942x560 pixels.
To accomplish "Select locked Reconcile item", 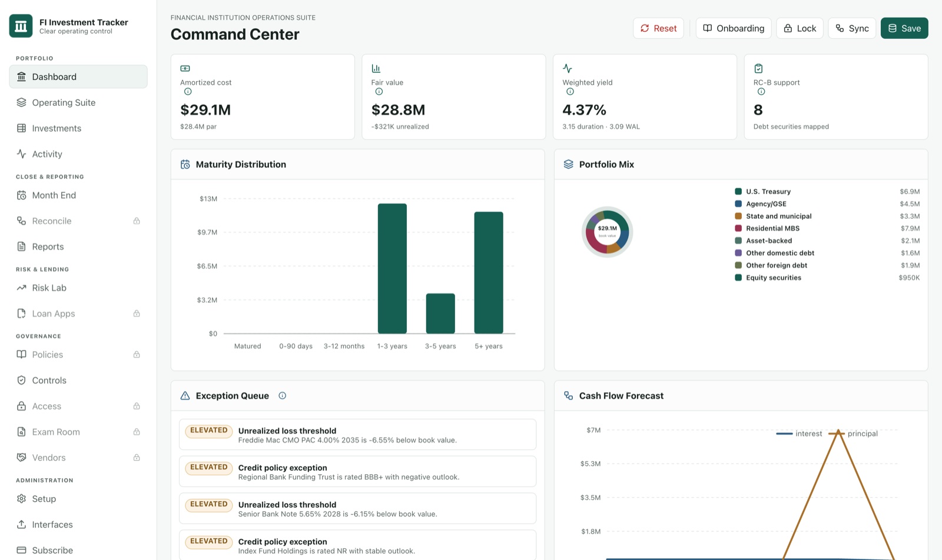I will tap(78, 221).
